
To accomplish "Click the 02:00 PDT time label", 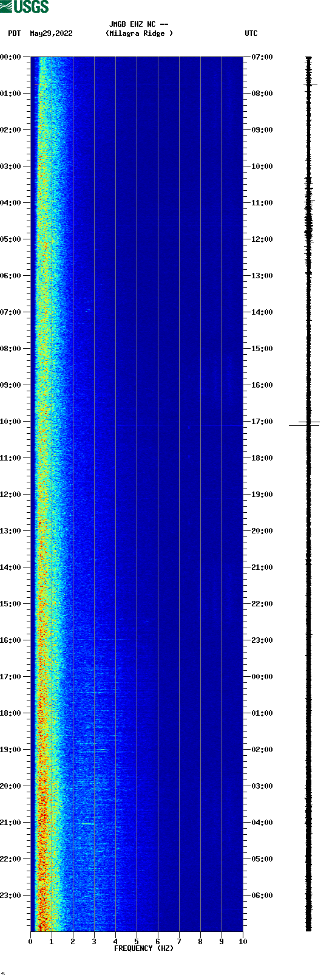I will 11,130.
